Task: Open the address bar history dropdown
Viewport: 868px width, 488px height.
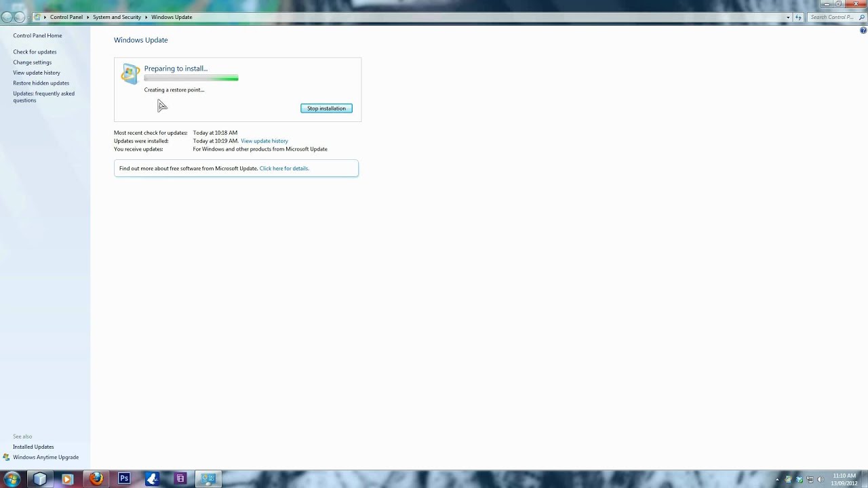Action: pyautogui.click(x=788, y=17)
